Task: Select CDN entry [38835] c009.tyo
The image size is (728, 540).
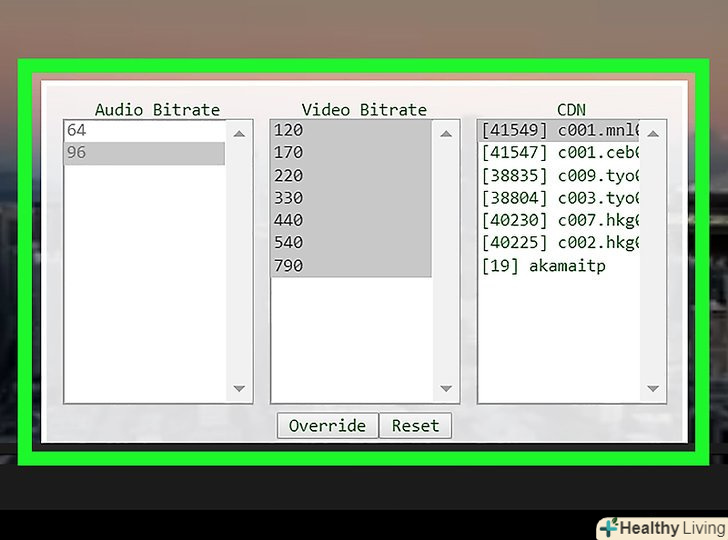Action: [x=558, y=175]
